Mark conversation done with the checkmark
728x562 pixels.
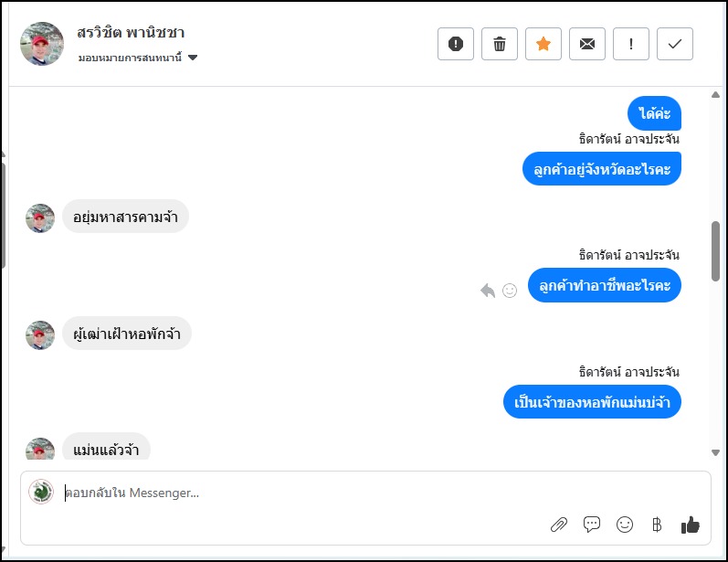click(x=675, y=44)
